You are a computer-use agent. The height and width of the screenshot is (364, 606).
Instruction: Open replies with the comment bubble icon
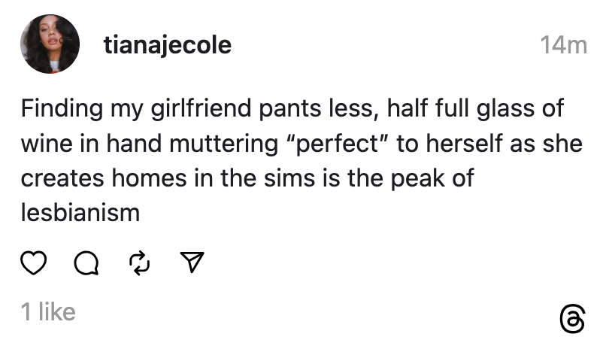(x=86, y=262)
